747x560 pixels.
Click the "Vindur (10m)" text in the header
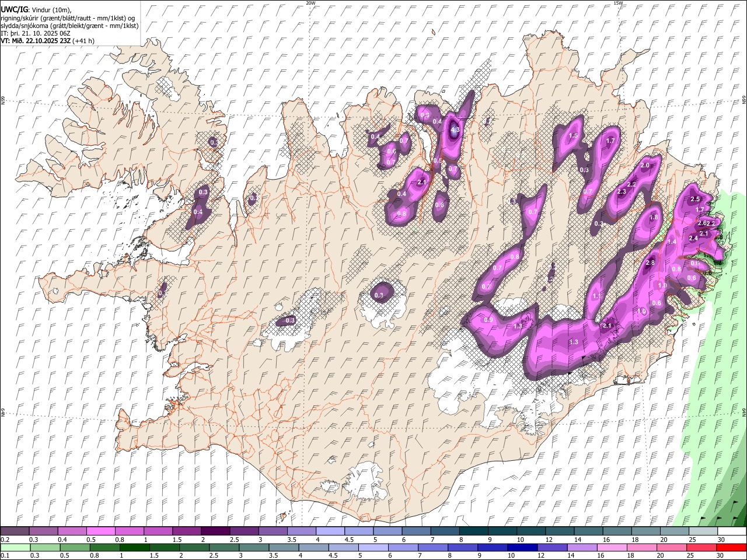tap(51, 10)
